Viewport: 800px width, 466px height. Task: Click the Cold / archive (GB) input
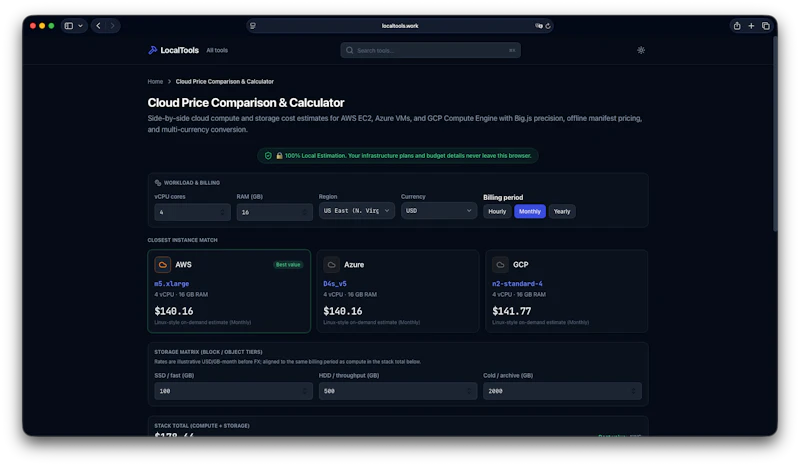point(562,391)
